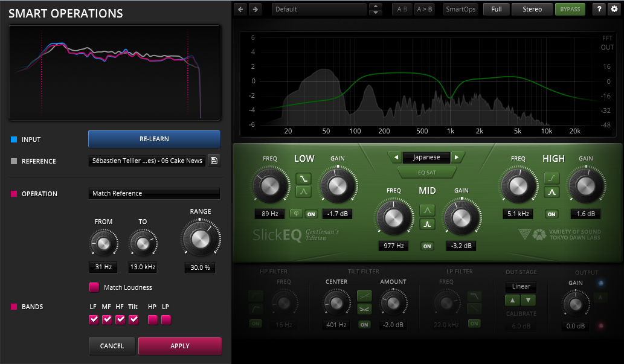Click the SmartOps button in top bar
This screenshot has width=624, height=364.
[x=460, y=9]
